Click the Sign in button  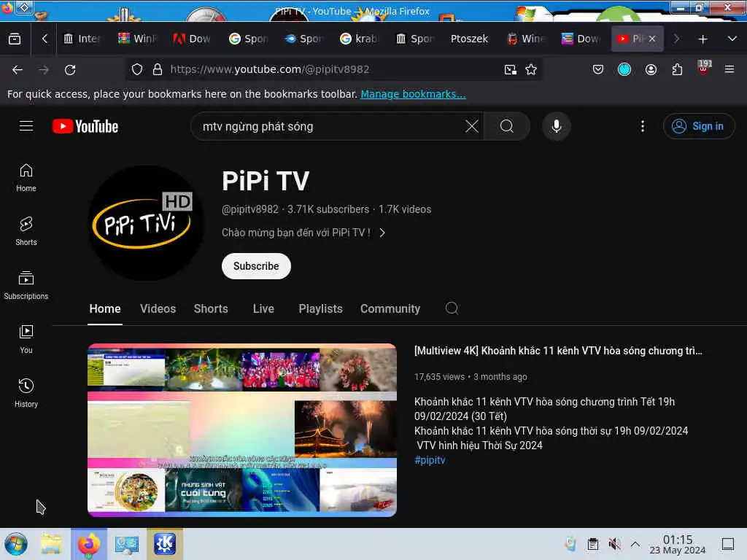[699, 126]
